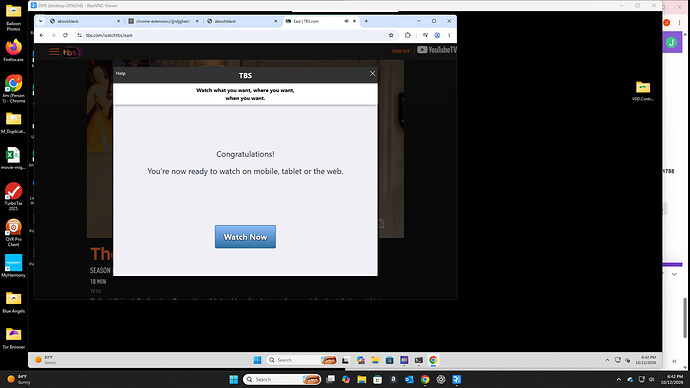The image size is (690, 388).
Task: Open the ChatGPT icon on the local taskbar
Action: tap(441, 379)
